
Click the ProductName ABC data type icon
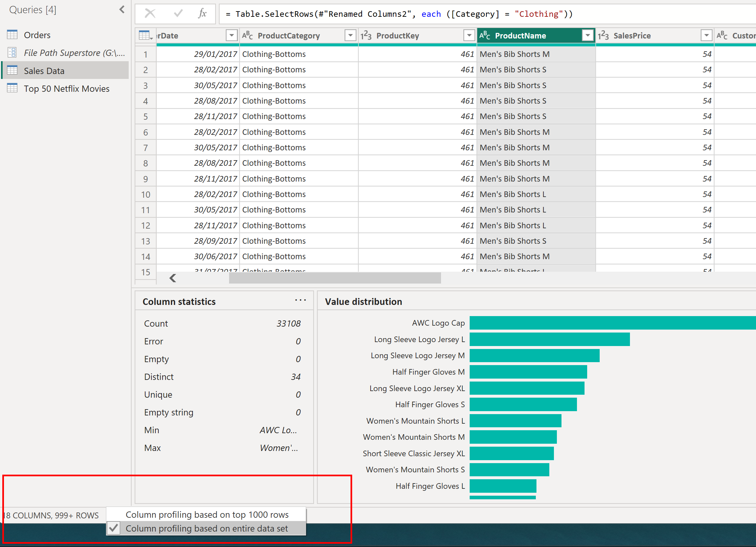click(485, 35)
